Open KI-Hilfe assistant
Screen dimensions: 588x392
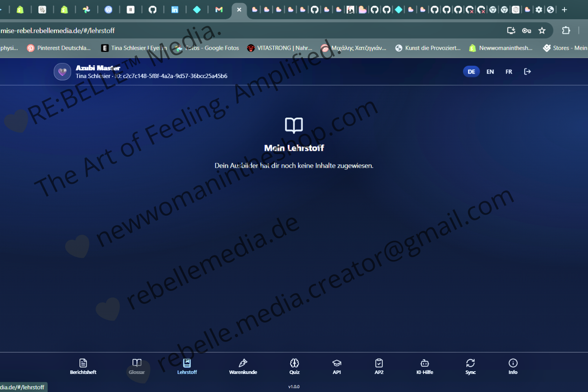tap(425, 366)
